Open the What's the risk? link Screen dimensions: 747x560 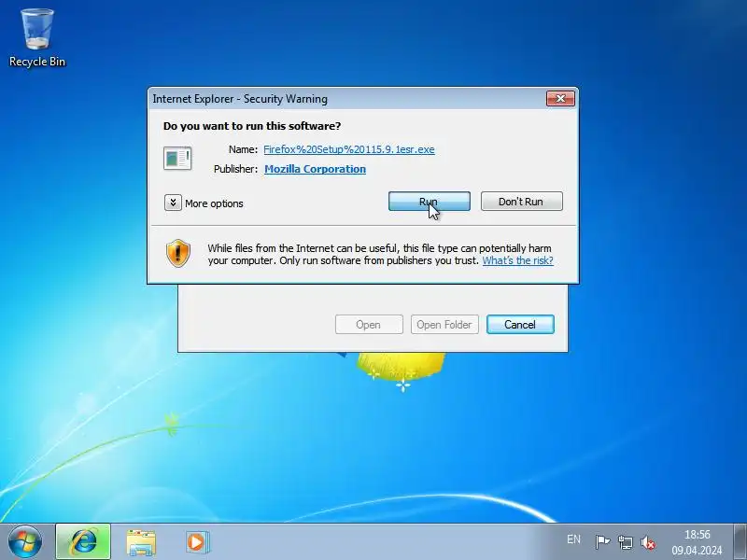point(517,260)
